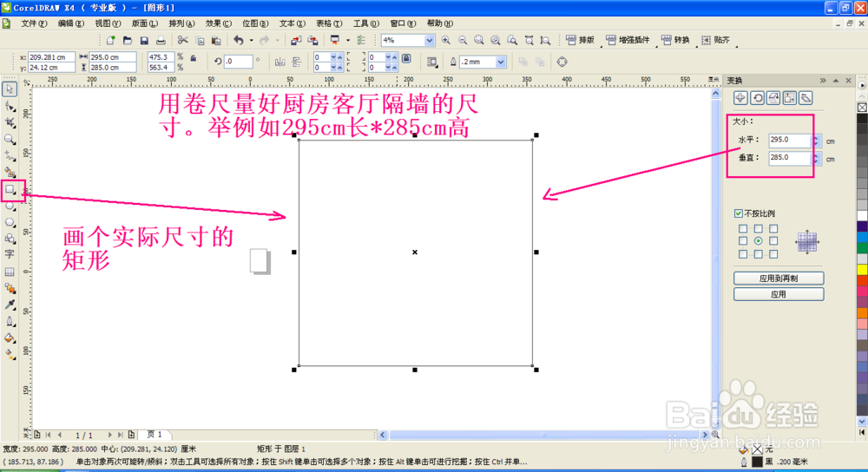Toggle the 不按比例 checkbox
Image resolution: width=868 pixels, height=472 pixels.
(x=739, y=213)
